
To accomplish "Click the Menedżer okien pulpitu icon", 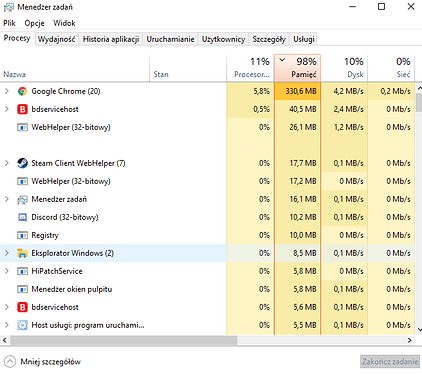I will tap(22, 289).
